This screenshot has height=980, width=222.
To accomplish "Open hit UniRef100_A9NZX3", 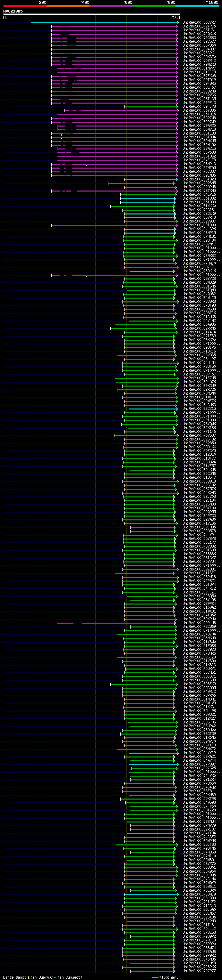I will pos(199,64).
